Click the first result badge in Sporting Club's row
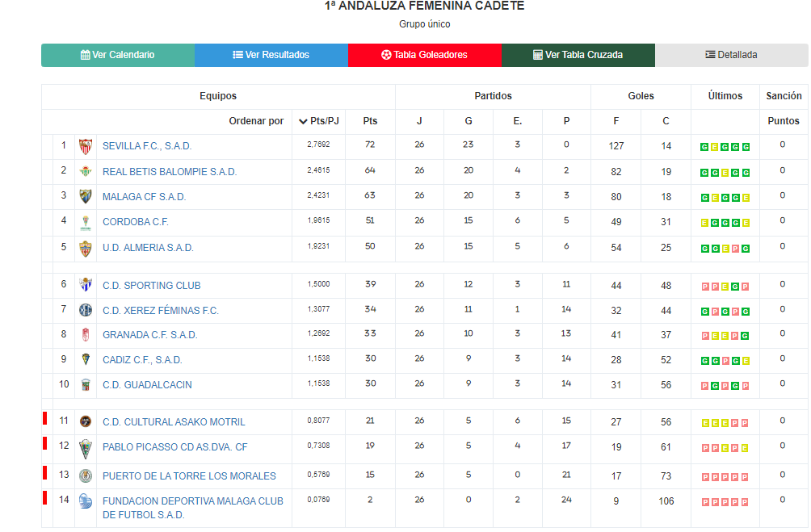 coord(705,287)
